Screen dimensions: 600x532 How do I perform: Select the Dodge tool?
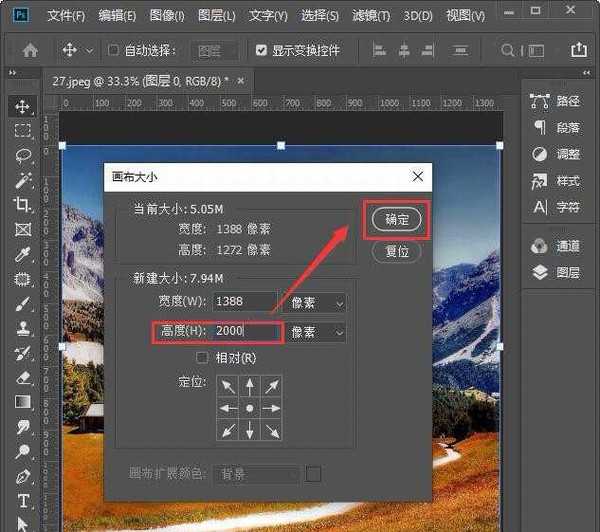[x=23, y=451]
